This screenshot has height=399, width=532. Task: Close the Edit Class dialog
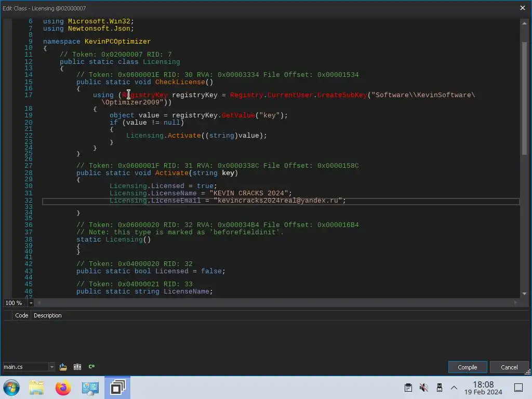pyautogui.click(x=523, y=8)
